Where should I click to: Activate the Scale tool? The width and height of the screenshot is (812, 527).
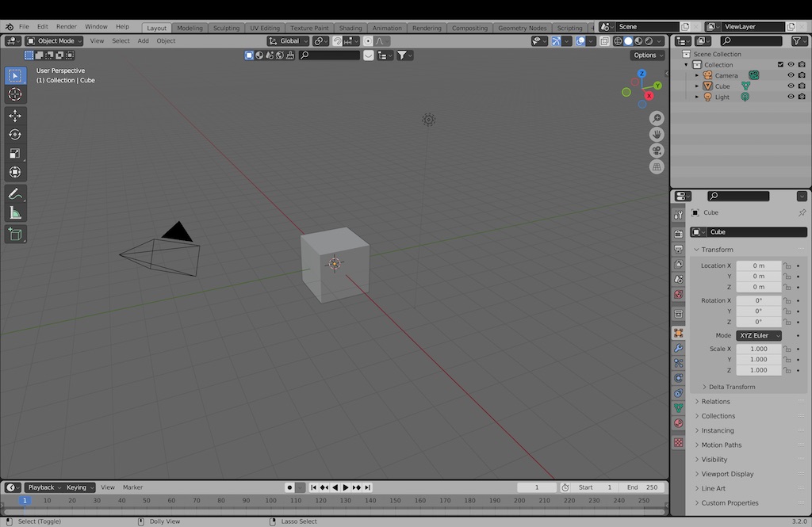15,154
